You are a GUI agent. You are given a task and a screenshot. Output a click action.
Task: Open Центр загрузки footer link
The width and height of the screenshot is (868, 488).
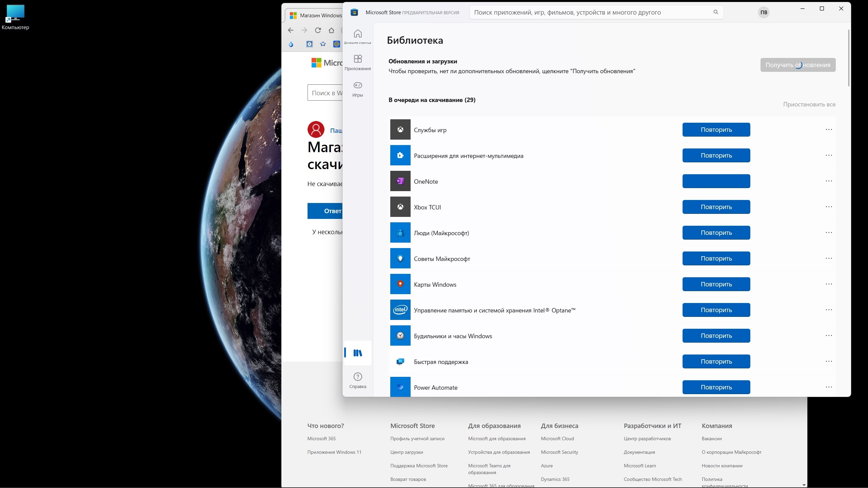[407, 452]
